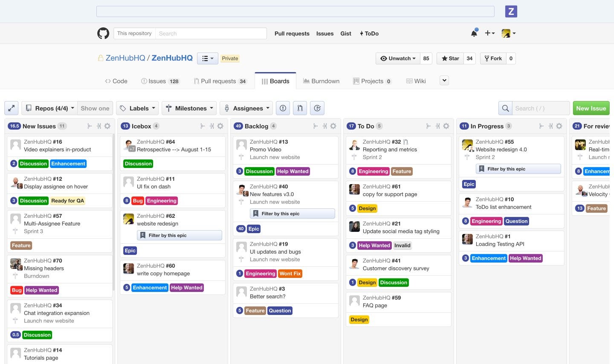The image size is (614, 364).
Task: Open the Repos (4/4) dropdown
Action: click(x=49, y=108)
